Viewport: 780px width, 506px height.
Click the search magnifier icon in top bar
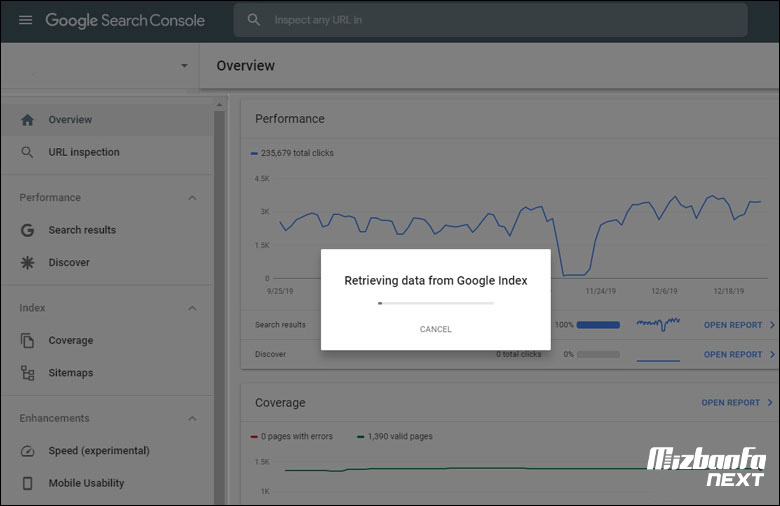pyautogui.click(x=254, y=20)
